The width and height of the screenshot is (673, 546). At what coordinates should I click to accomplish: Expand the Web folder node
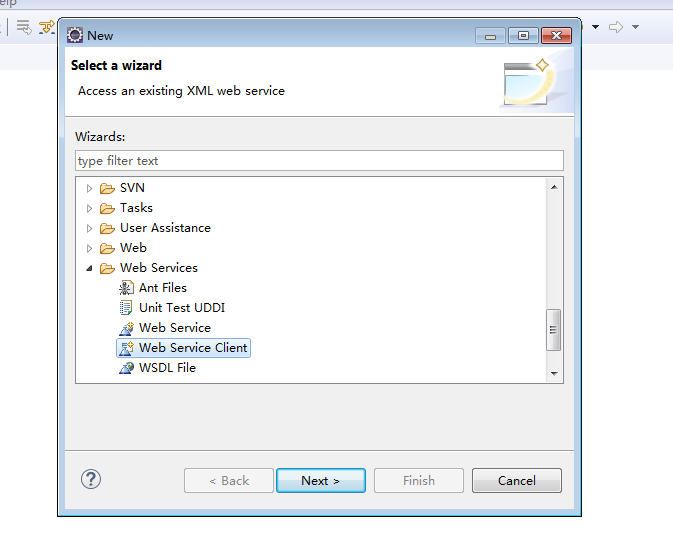click(89, 248)
